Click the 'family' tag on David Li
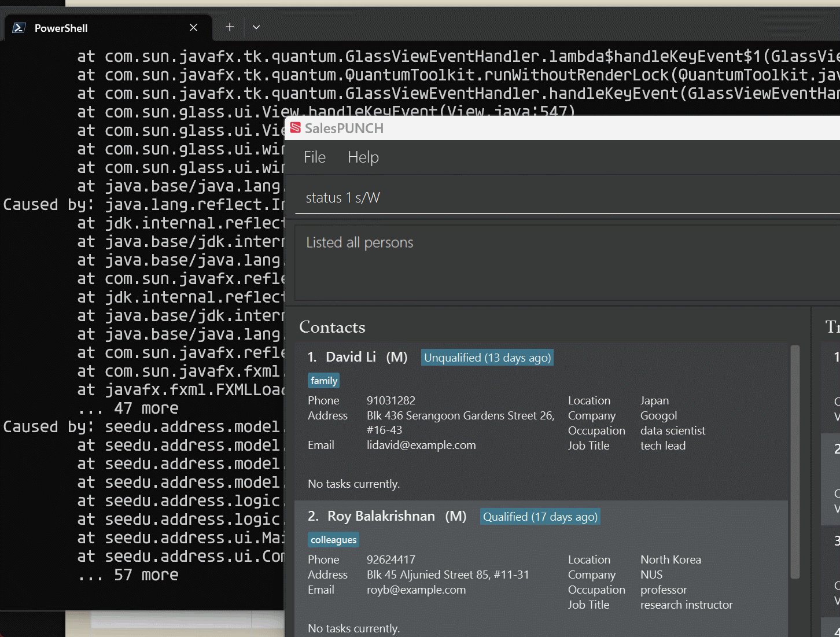Screen dimensions: 840x637 click(323, 381)
